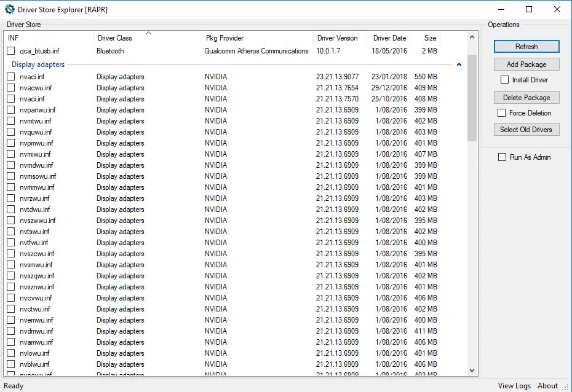Enable the Install Driver checkbox
This screenshot has height=392, width=572.
click(504, 80)
